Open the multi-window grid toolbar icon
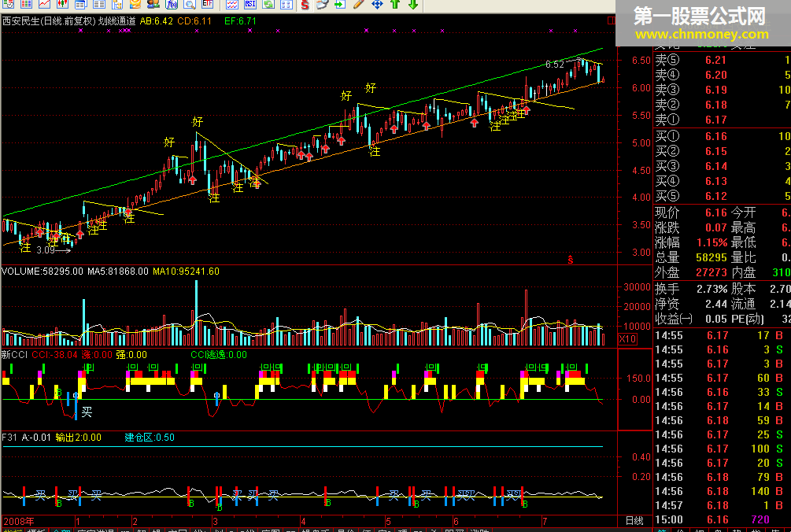791x532 pixels. coord(286,5)
